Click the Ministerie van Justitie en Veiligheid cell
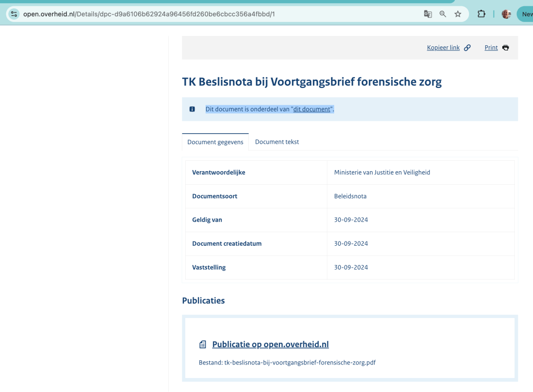533x392 pixels. tap(382, 172)
